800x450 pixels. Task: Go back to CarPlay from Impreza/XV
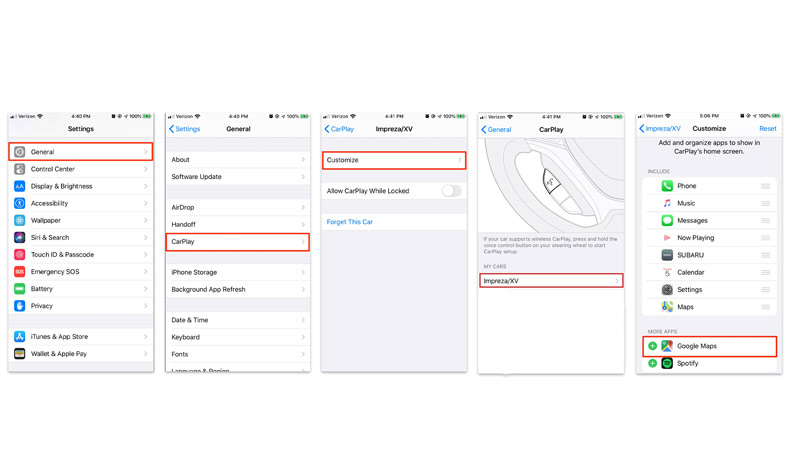point(339,129)
